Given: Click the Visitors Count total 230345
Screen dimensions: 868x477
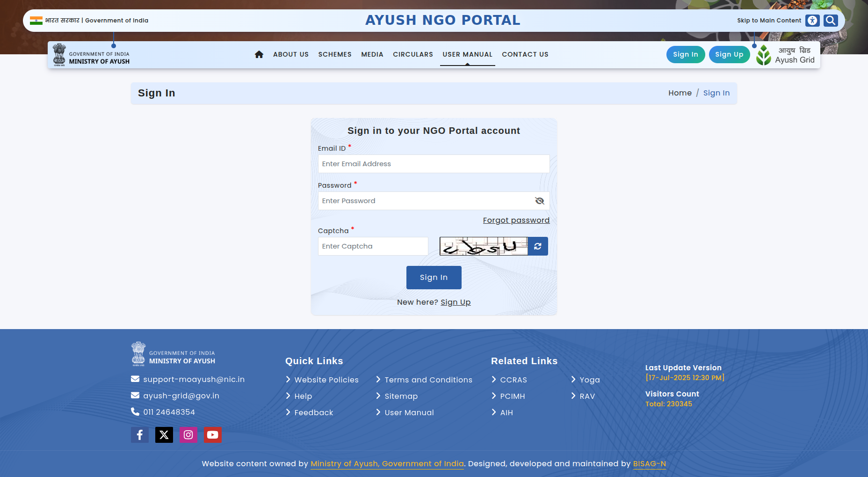Looking at the screenshot, I should coord(669,404).
